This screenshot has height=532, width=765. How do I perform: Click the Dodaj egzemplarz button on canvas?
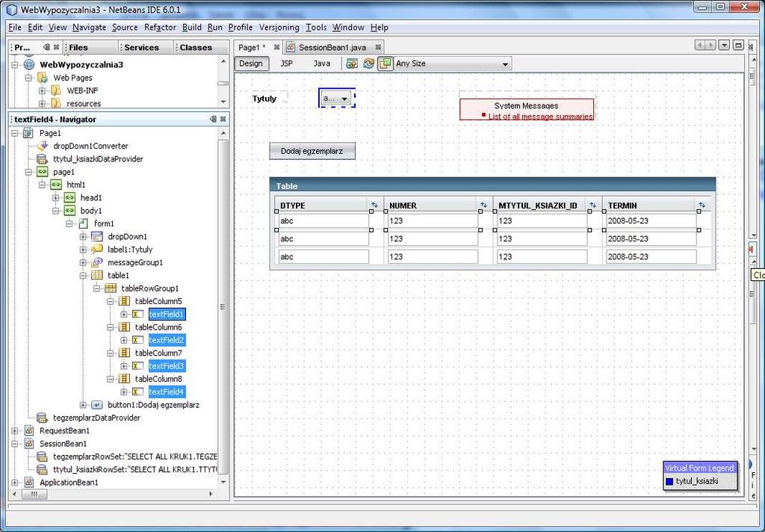click(x=312, y=151)
